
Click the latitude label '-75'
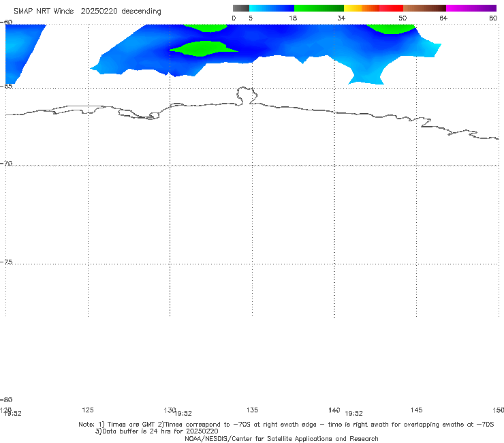click(6, 262)
